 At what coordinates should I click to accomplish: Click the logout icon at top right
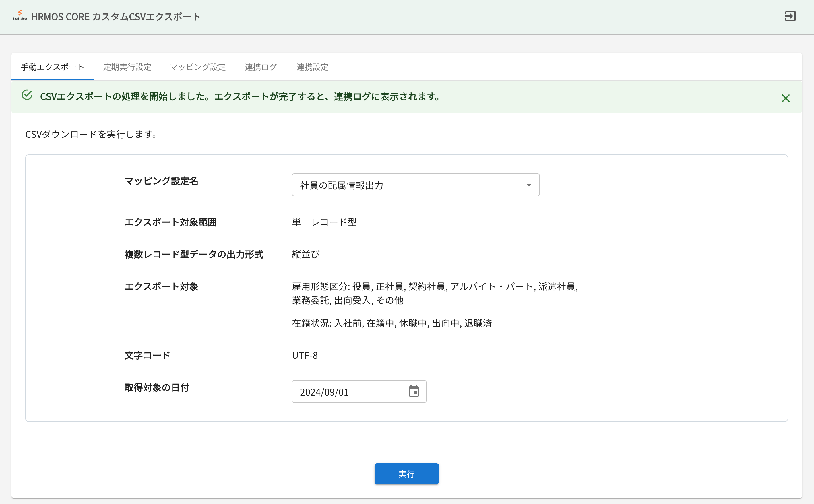(x=791, y=16)
